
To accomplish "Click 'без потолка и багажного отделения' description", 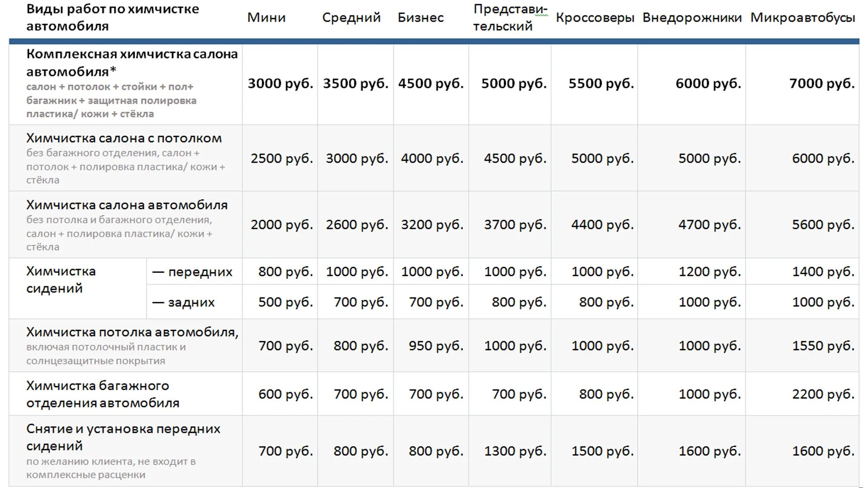I will tap(119, 220).
